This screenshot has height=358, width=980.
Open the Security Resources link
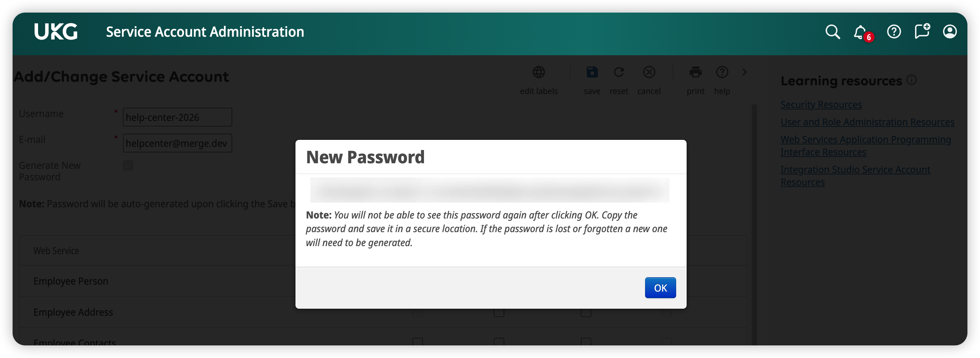coord(821,105)
